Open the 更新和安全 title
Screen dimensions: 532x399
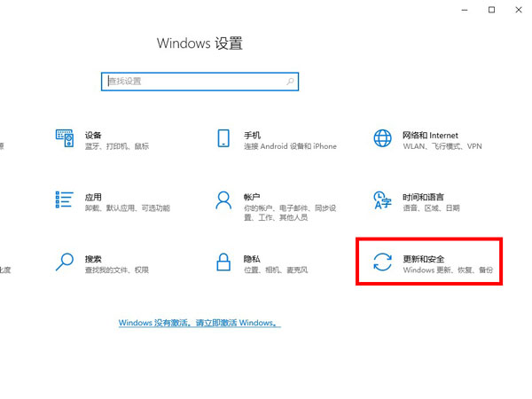point(424,259)
